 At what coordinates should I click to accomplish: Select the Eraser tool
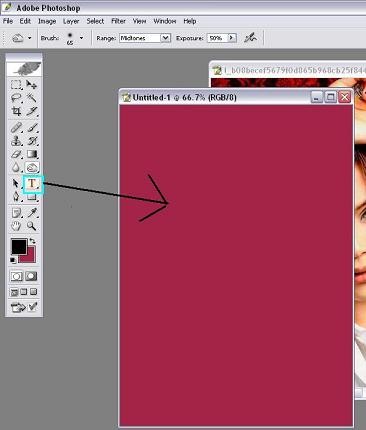[16, 154]
